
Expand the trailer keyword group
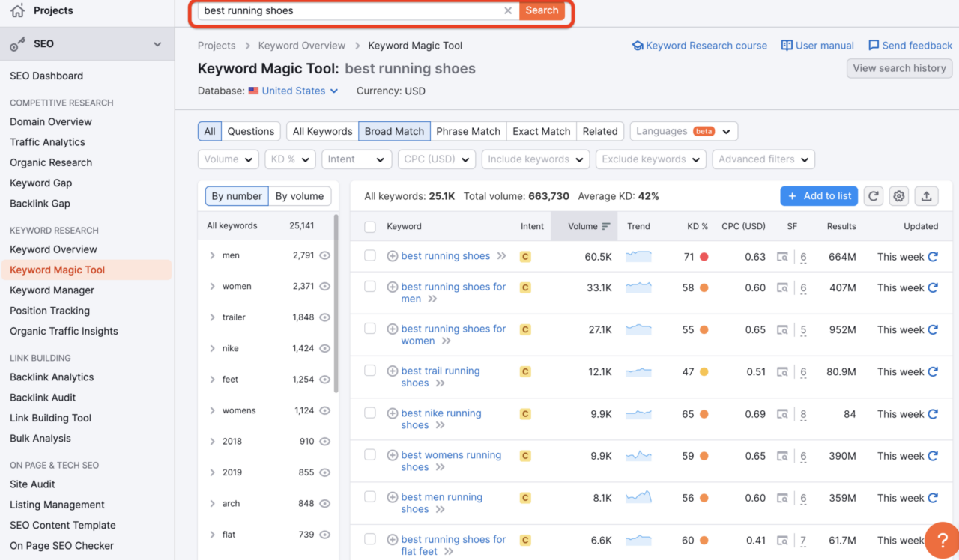[x=213, y=317]
